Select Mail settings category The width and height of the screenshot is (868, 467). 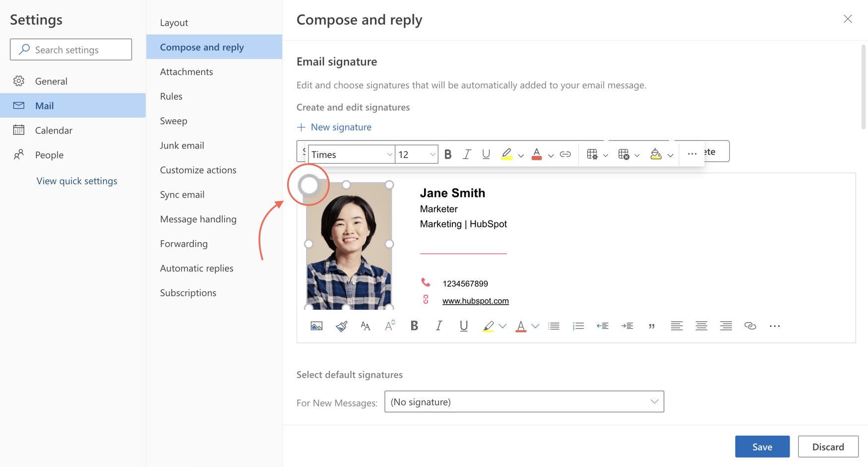(73, 105)
